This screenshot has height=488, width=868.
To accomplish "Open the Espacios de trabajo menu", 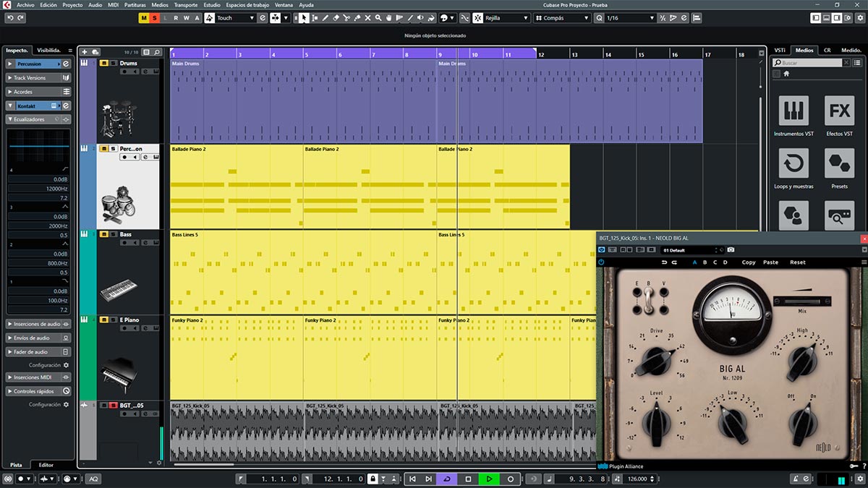I will pyautogui.click(x=247, y=4).
